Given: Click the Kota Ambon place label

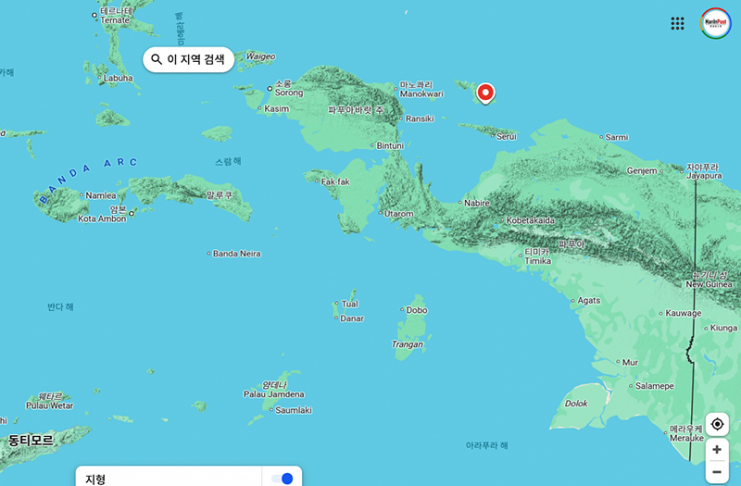Looking at the screenshot, I should click(x=102, y=218).
